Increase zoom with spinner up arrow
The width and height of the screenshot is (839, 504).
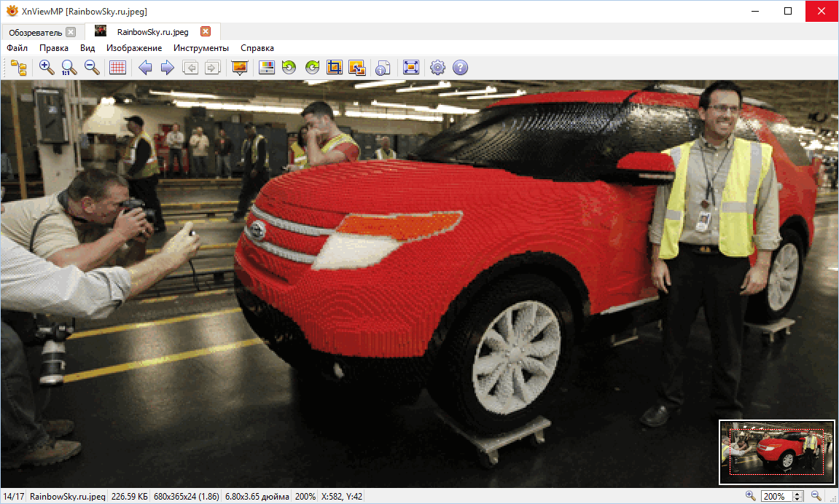pos(797,493)
